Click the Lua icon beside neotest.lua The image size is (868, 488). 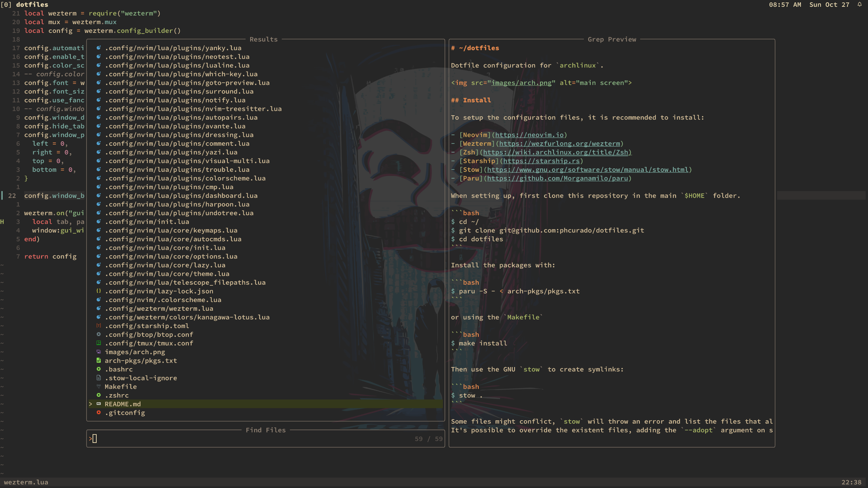click(98, 57)
